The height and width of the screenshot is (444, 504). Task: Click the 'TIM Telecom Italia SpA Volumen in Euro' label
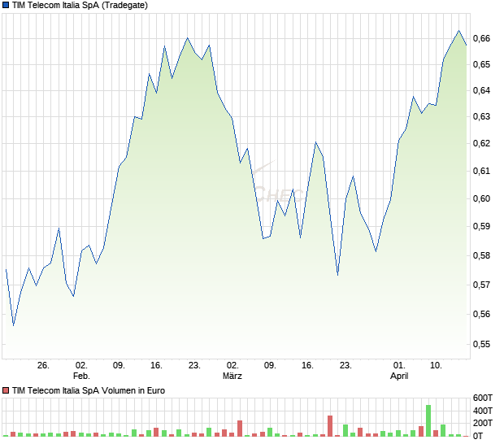click(x=89, y=390)
